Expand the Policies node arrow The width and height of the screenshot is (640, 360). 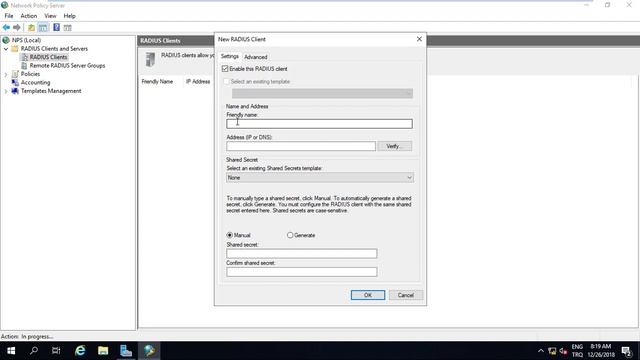click(x=6, y=74)
